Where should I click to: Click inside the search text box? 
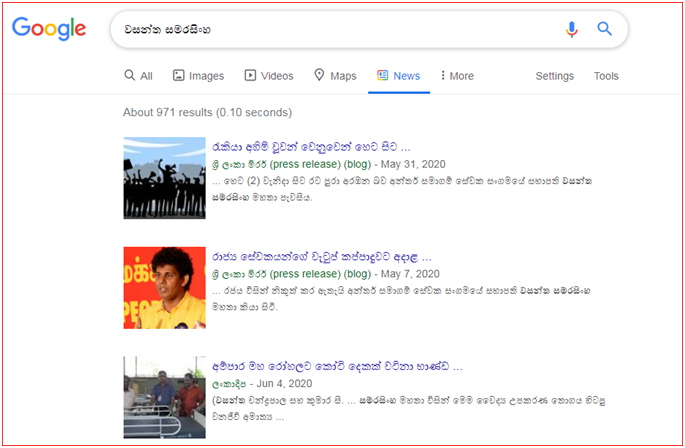(x=330, y=29)
